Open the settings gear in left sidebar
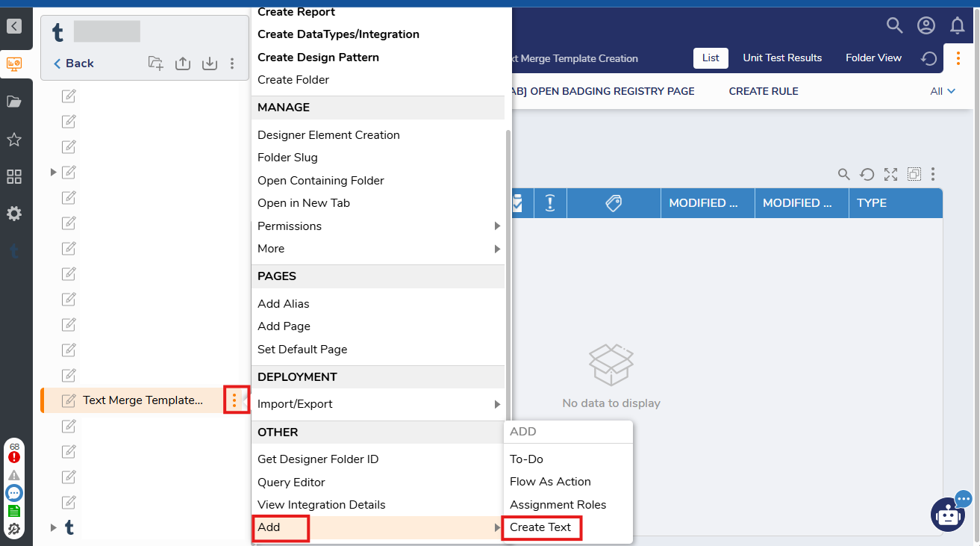Image resolution: width=980 pixels, height=546 pixels. pyautogui.click(x=14, y=214)
